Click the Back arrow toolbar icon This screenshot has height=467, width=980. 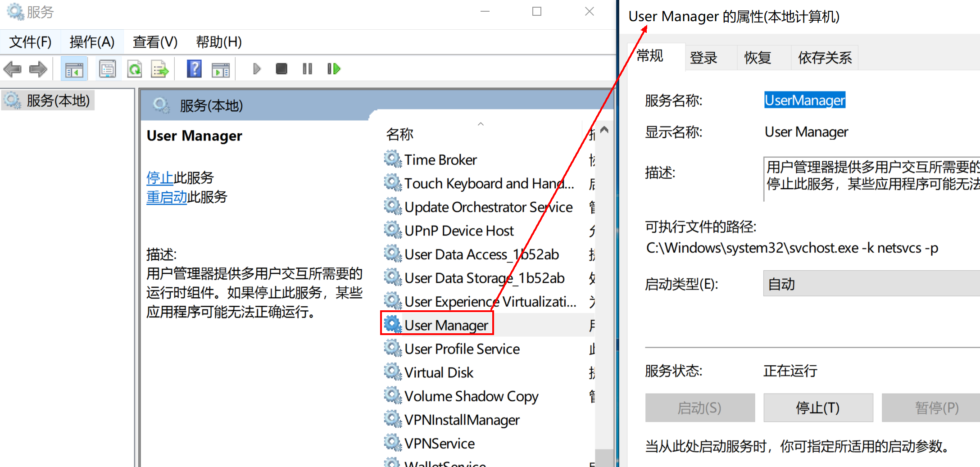12,69
